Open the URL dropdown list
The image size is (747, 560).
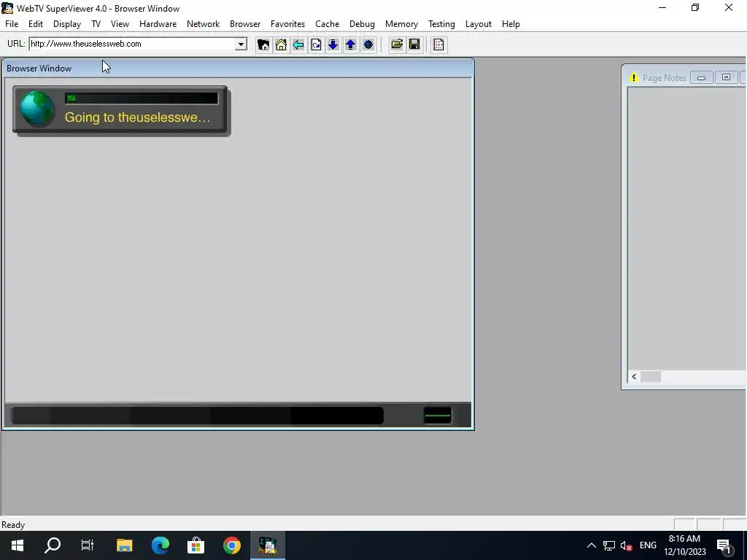241,44
